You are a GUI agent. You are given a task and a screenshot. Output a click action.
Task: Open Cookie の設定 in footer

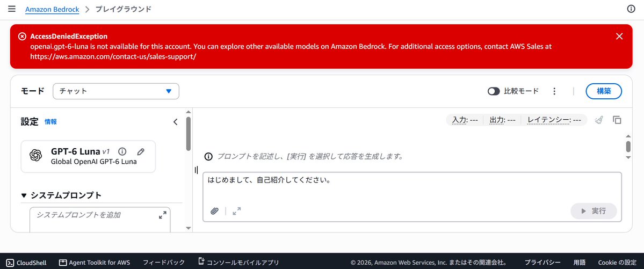coord(617,263)
